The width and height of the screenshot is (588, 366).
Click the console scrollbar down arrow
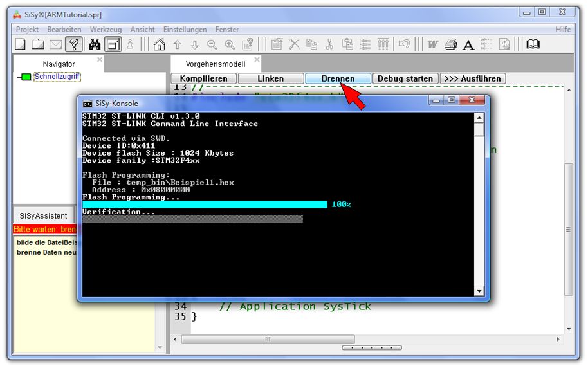coord(479,291)
